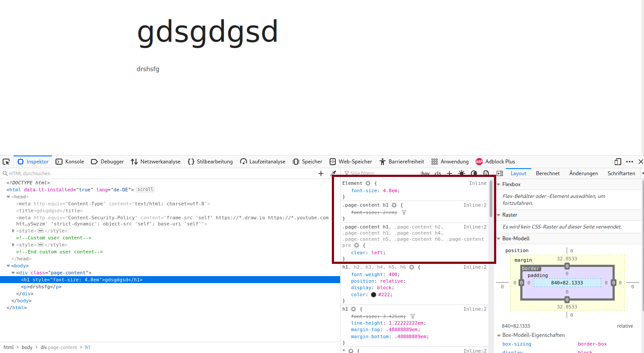Click selector highlighter beside h1, h2, h3 rule
The height and width of the screenshot is (353, 644).
point(412,267)
